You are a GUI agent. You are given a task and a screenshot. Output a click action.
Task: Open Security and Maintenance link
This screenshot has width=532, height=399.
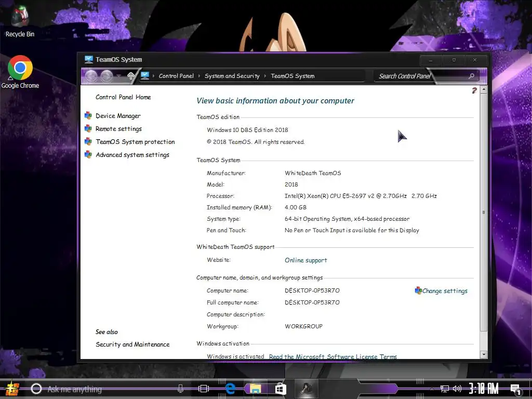coord(132,344)
